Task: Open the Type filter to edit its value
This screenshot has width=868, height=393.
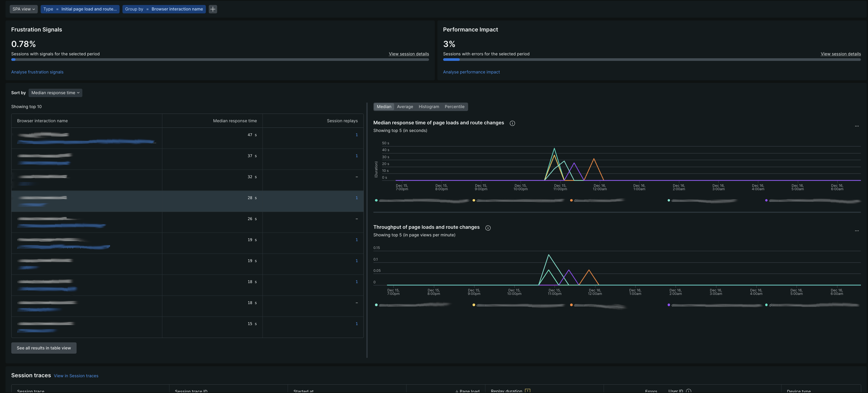Action: pos(80,9)
